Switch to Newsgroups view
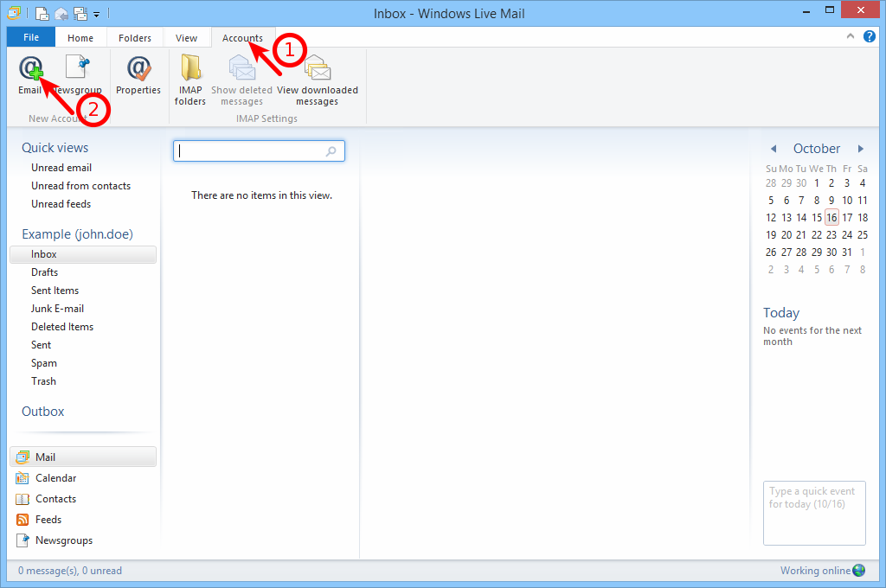 (x=83, y=540)
